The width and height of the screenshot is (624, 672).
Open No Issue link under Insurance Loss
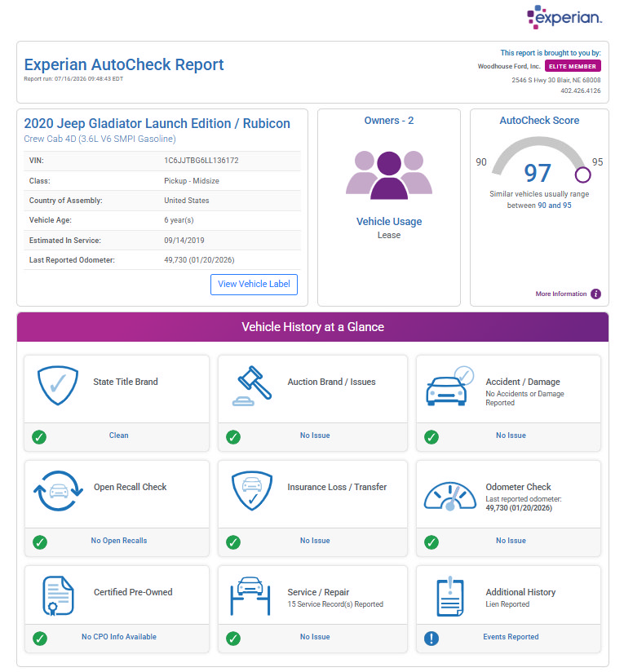pos(315,541)
